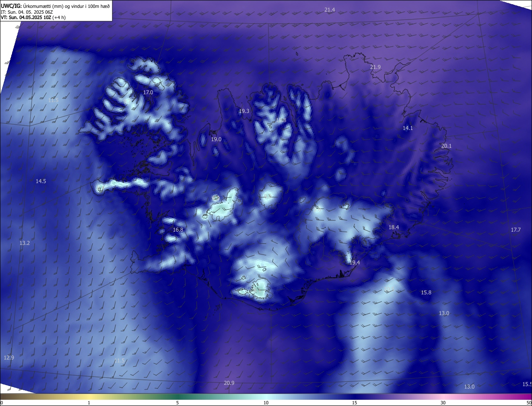Click the 12.9 value label
Viewport: 532px width, 406px height.
tap(9, 357)
